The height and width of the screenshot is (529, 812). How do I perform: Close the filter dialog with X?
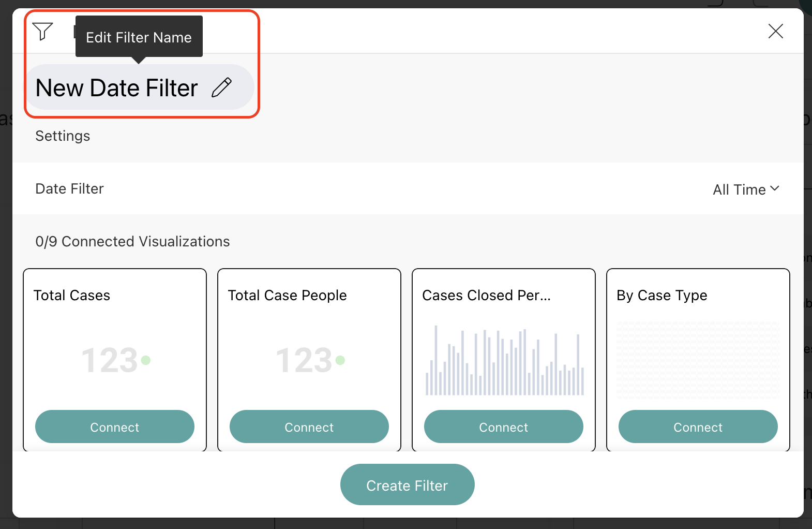click(x=775, y=31)
